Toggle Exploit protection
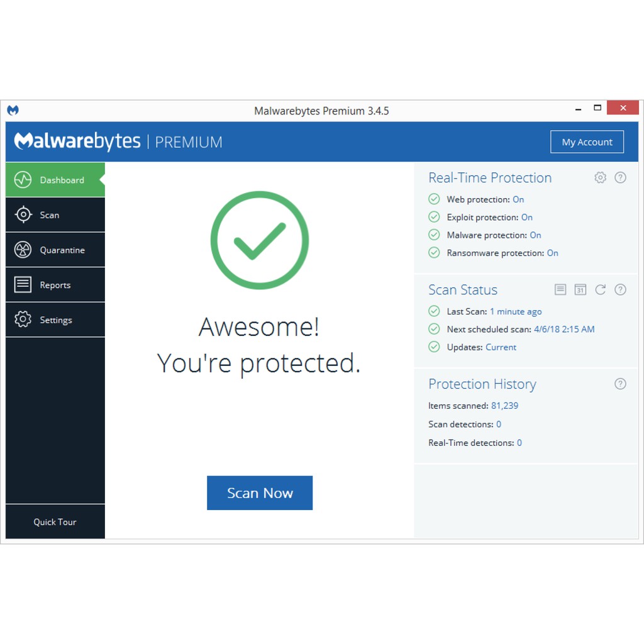This screenshot has height=644, width=644. point(526,217)
